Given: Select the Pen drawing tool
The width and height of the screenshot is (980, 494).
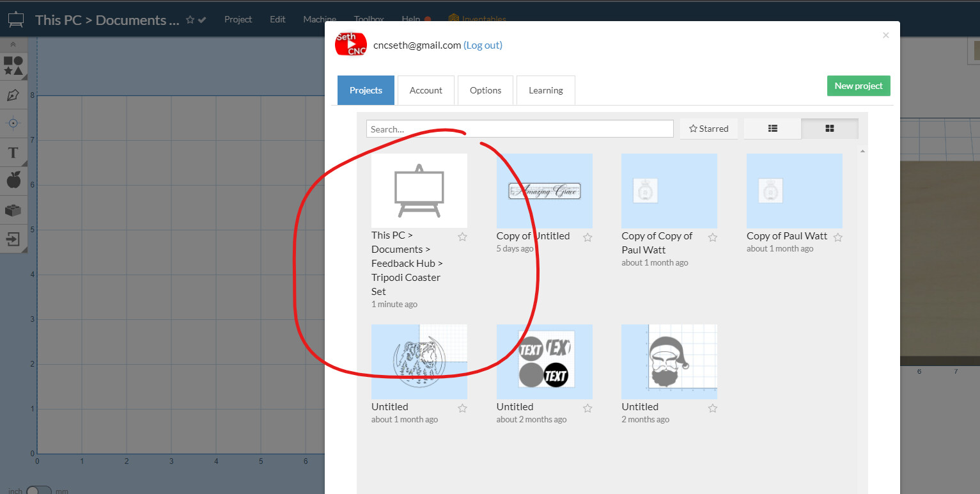Looking at the screenshot, I should pos(13,95).
